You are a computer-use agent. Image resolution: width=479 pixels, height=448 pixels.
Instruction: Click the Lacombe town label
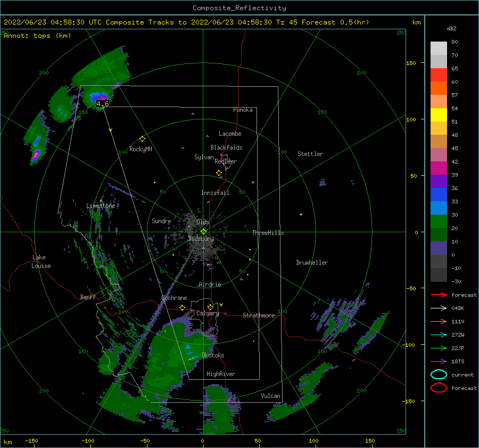tap(230, 134)
